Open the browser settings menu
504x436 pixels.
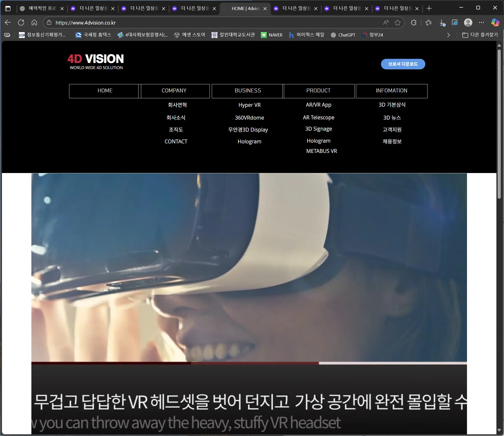pos(481,23)
